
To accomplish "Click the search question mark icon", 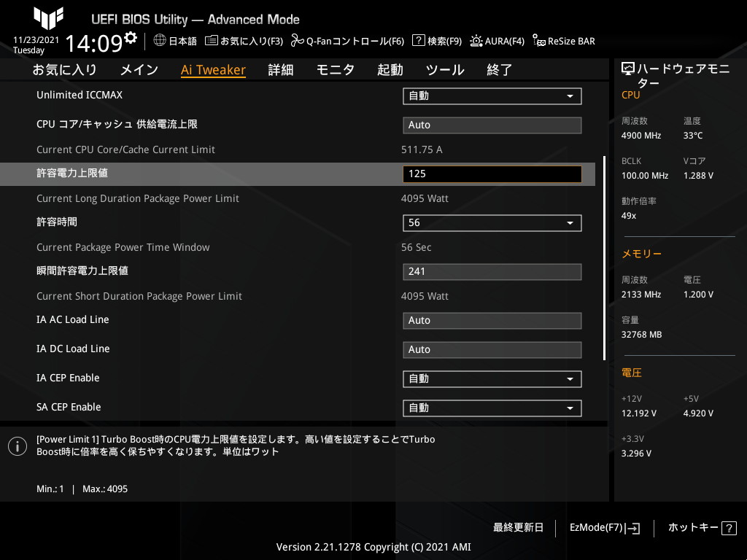I will click(x=418, y=41).
